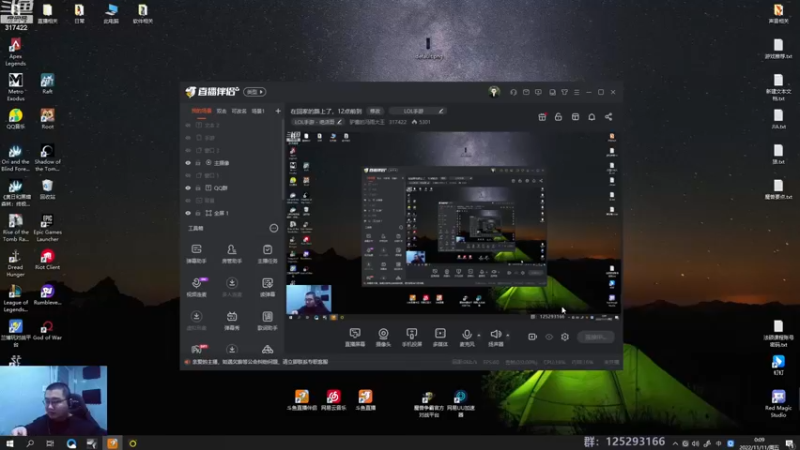Switch to the first 我的场景 scene tab

tap(201, 111)
